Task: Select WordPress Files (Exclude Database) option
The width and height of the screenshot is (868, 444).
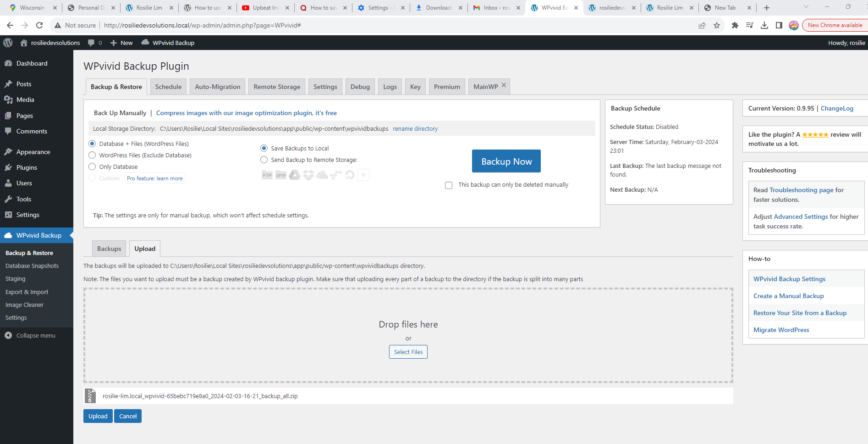Action: pos(92,155)
